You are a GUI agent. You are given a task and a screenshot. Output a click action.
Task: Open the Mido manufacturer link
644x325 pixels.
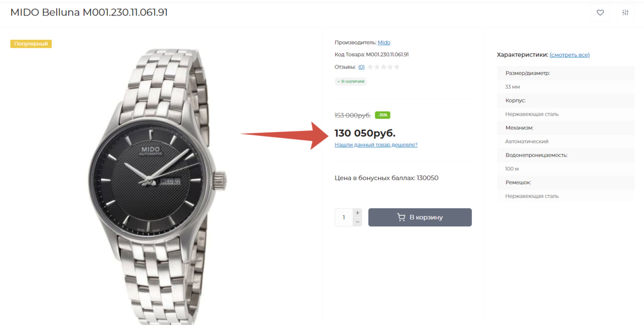coord(384,43)
